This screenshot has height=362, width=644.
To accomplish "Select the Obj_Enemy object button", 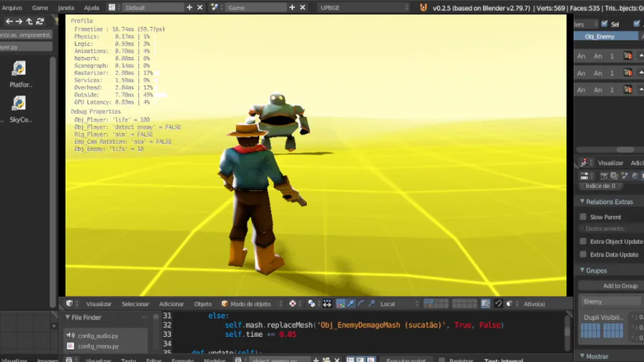I will pos(606,36).
